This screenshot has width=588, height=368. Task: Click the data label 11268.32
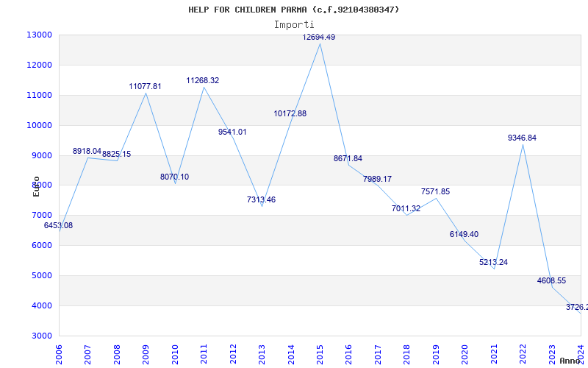[x=203, y=80]
